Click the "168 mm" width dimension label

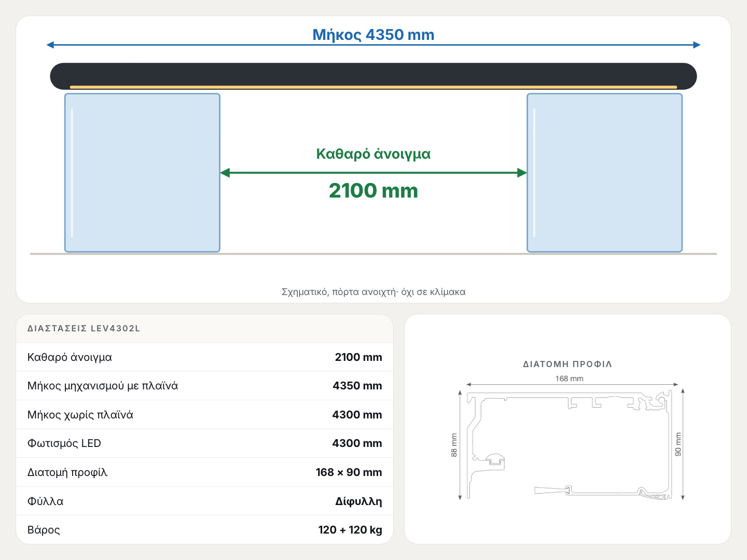pyautogui.click(x=570, y=379)
